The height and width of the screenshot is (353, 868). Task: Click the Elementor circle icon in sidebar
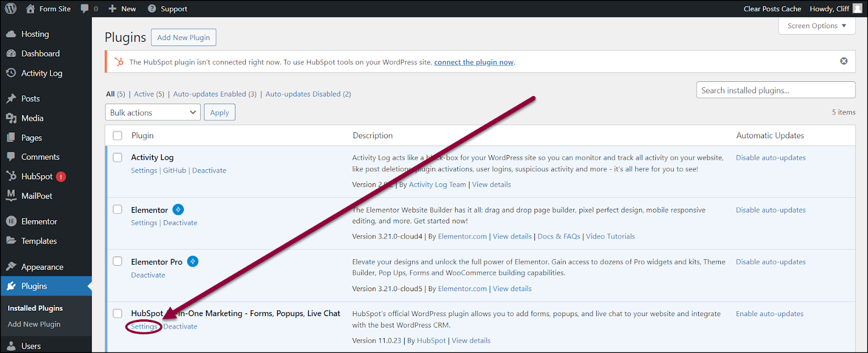click(11, 221)
